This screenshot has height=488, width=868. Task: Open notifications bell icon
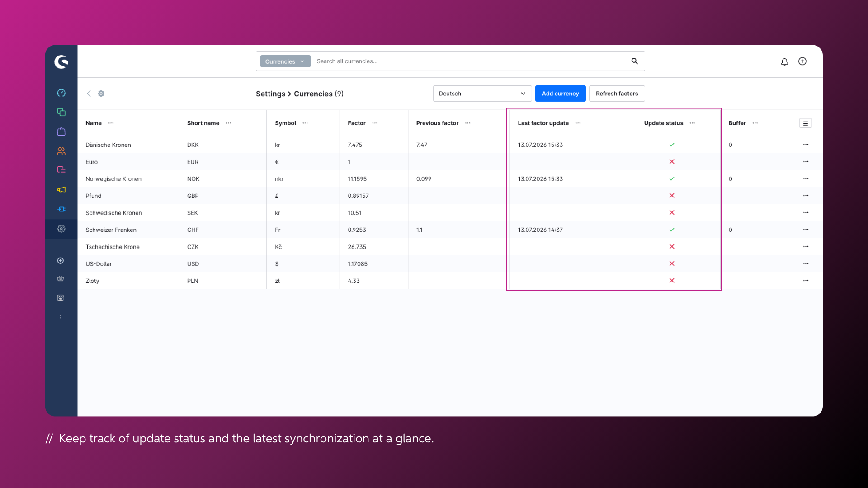(784, 62)
